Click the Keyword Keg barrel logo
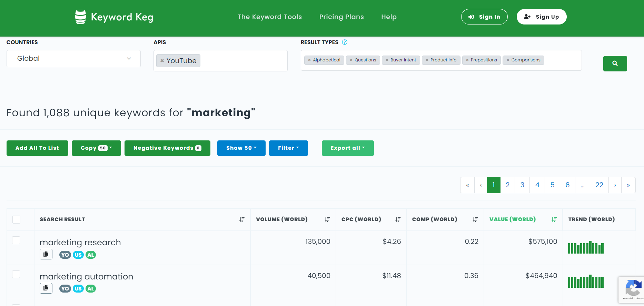This screenshot has height=306, width=644. pyautogui.click(x=80, y=17)
